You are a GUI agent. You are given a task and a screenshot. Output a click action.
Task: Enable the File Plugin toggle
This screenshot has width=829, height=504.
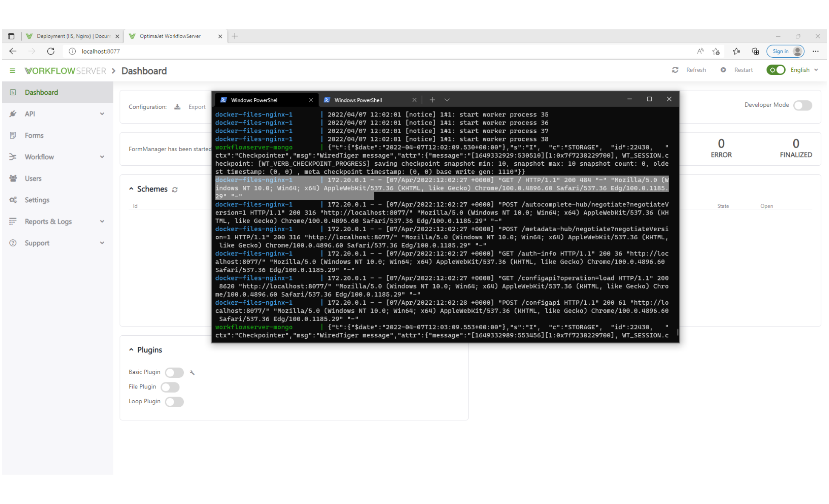(x=170, y=387)
